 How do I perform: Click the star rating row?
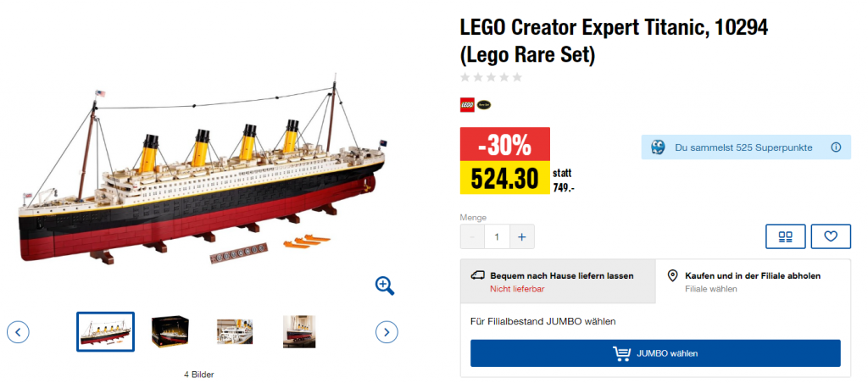click(491, 77)
